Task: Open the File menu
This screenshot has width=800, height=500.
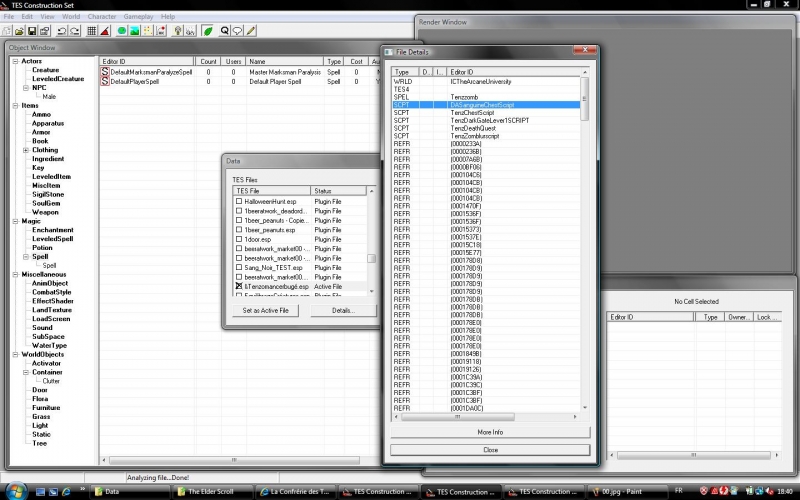Action: click(x=9, y=16)
